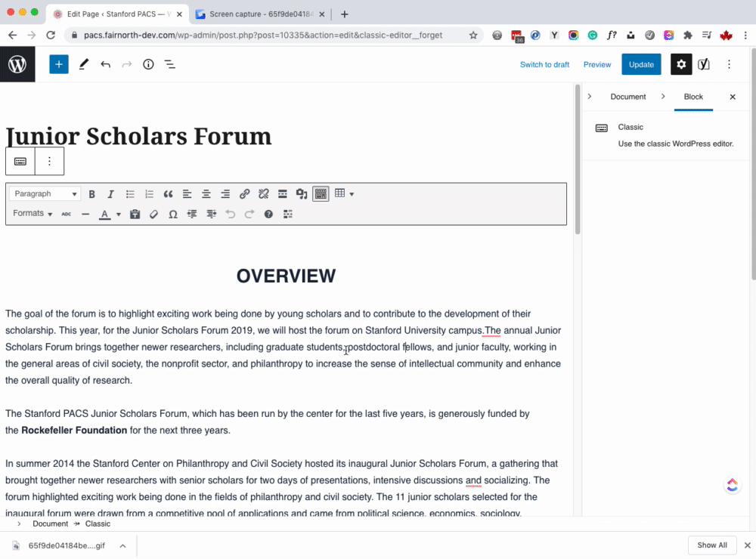Open content structure info icon
The image size is (756, 559).
tap(148, 64)
